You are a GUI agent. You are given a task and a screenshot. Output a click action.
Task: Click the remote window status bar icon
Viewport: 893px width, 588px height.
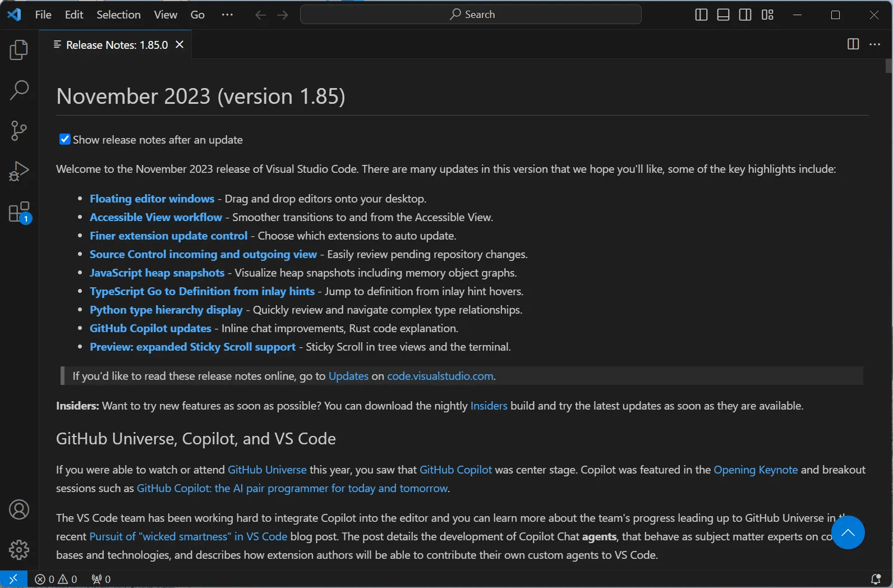13,579
